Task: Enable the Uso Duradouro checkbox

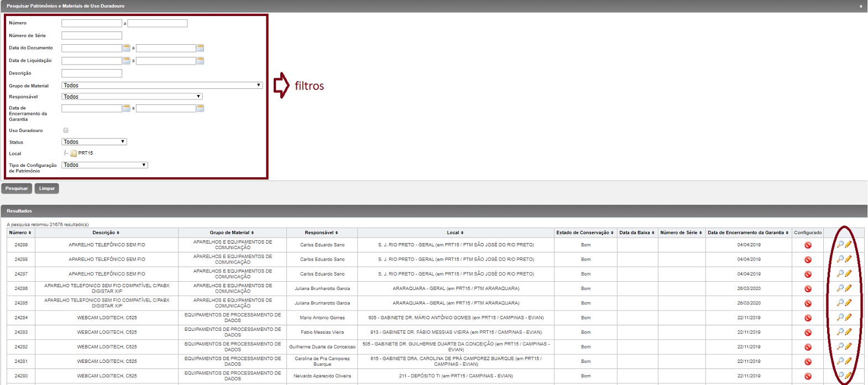Action: click(66, 130)
